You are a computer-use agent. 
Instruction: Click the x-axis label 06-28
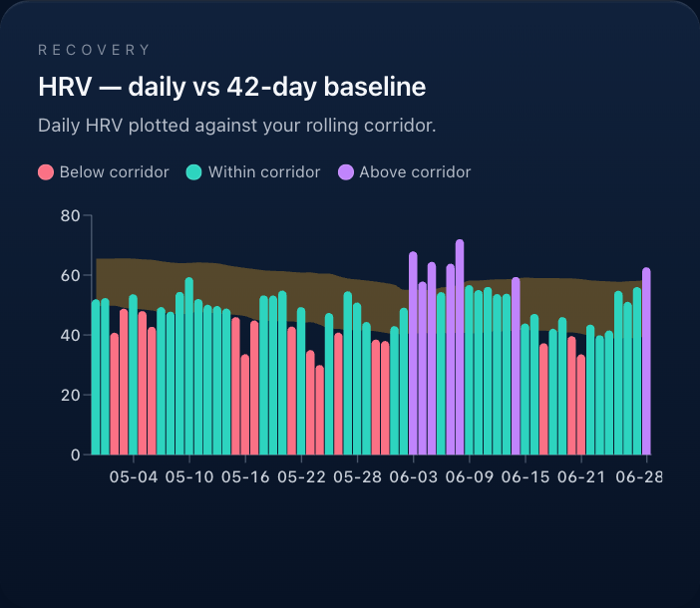(639, 477)
